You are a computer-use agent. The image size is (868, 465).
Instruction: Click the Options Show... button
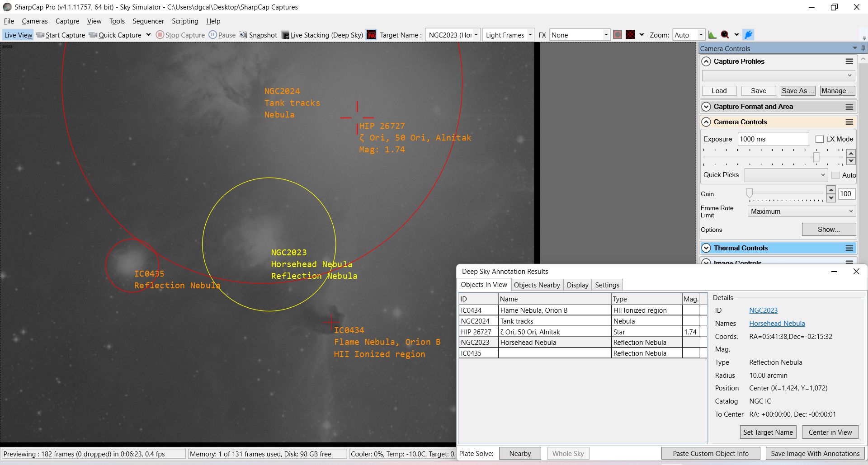pyautogui.click(x=829, y=230)
